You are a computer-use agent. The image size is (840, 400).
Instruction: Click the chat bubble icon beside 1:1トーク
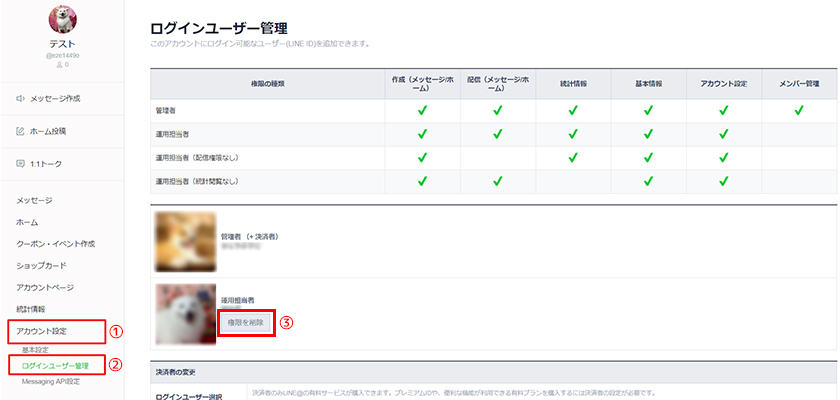[x=21, y=163]
